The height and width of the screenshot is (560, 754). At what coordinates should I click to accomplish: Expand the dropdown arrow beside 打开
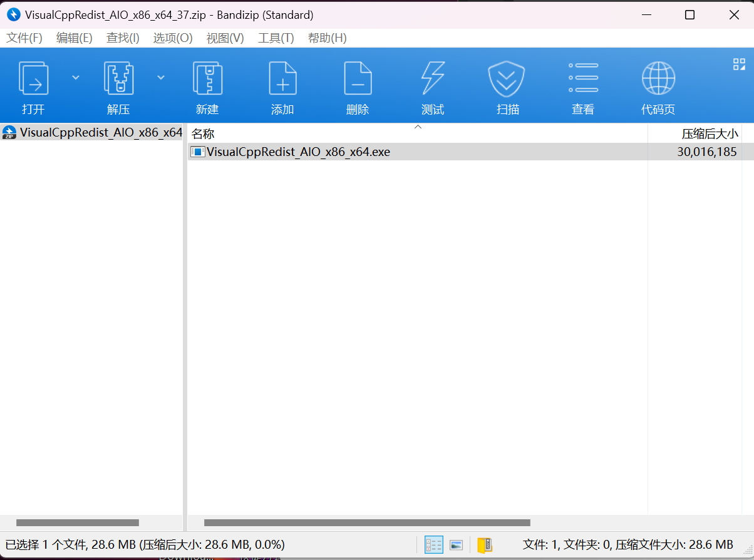coord(76,77)
